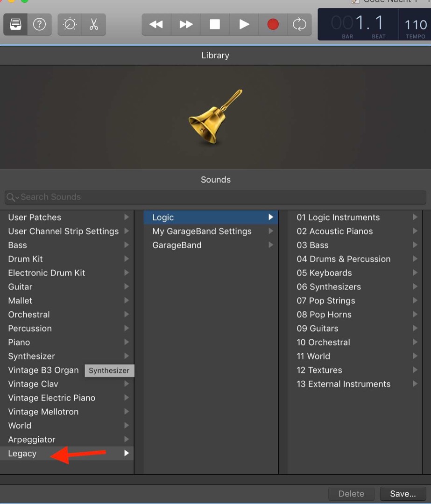Open 09 Guitars folder

point(355,328)
